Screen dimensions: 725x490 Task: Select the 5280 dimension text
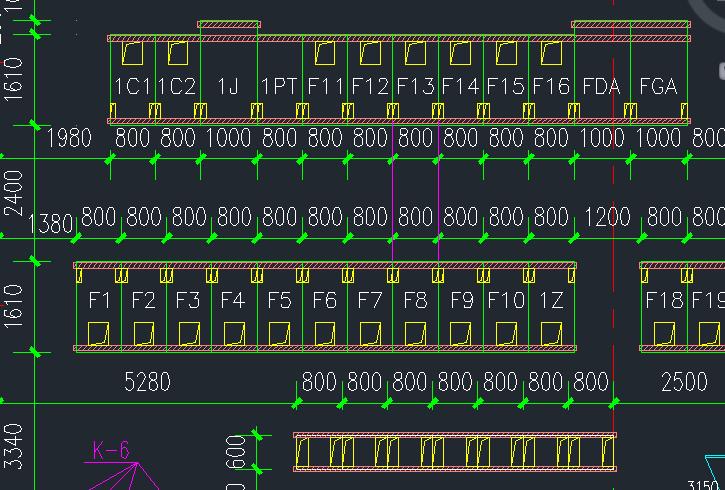[x=147, y=382]
